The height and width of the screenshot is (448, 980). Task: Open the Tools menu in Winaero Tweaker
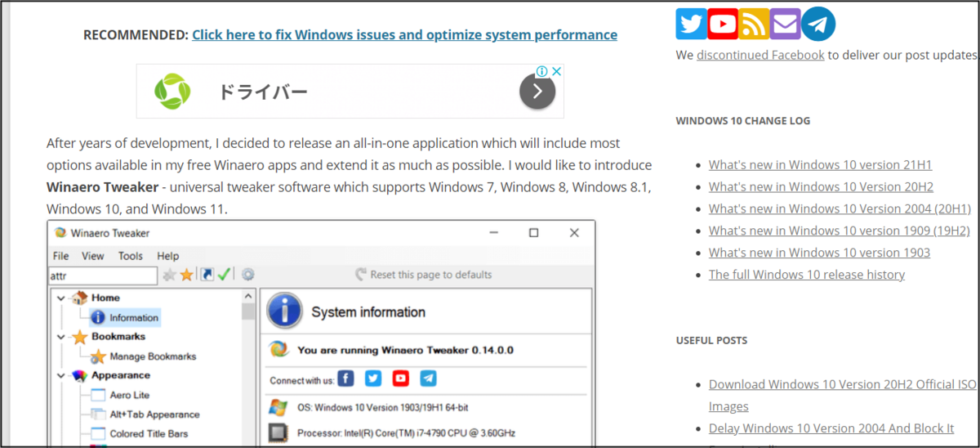click(131, 256)
